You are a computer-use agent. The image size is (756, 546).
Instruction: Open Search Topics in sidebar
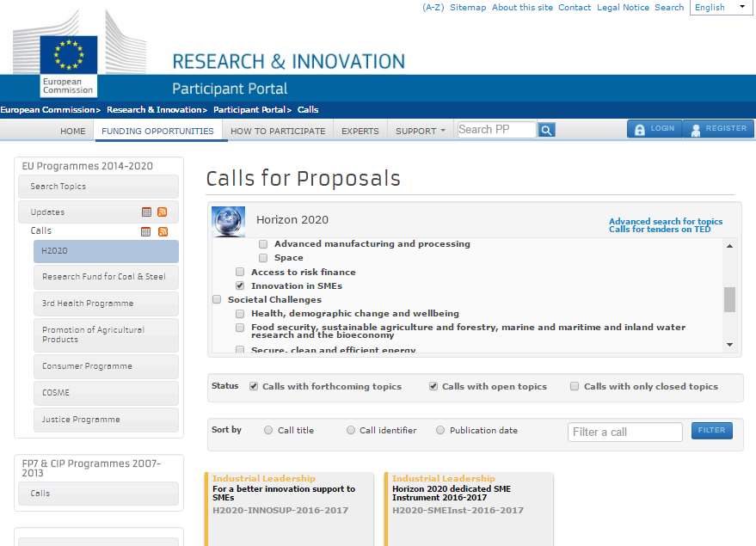[x=98, y=187]
